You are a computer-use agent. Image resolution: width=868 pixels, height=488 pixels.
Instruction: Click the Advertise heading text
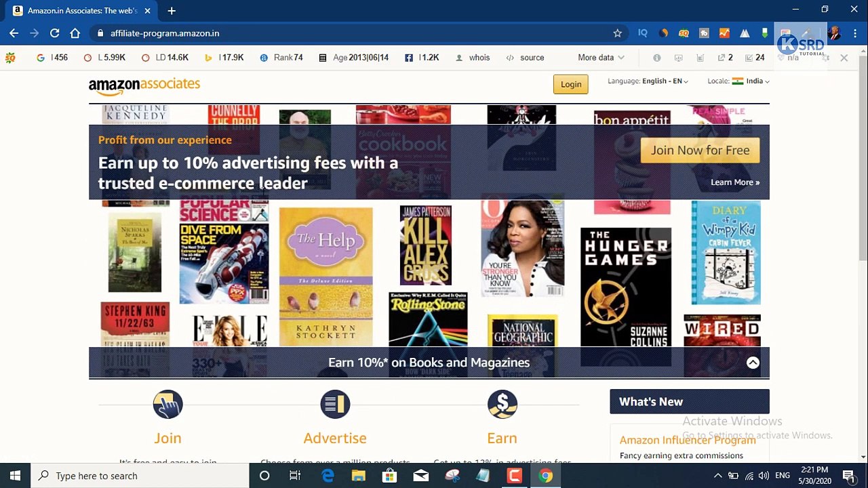[x=335, y=439]
